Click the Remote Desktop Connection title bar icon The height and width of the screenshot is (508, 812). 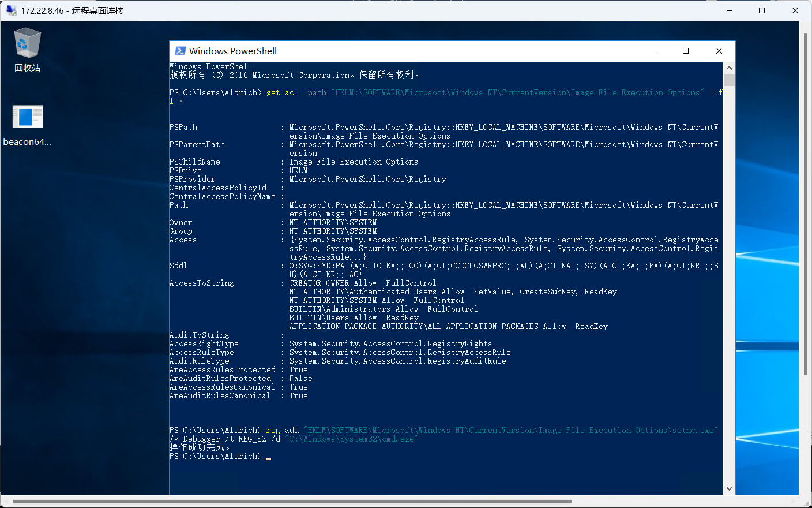click(12, 10)
